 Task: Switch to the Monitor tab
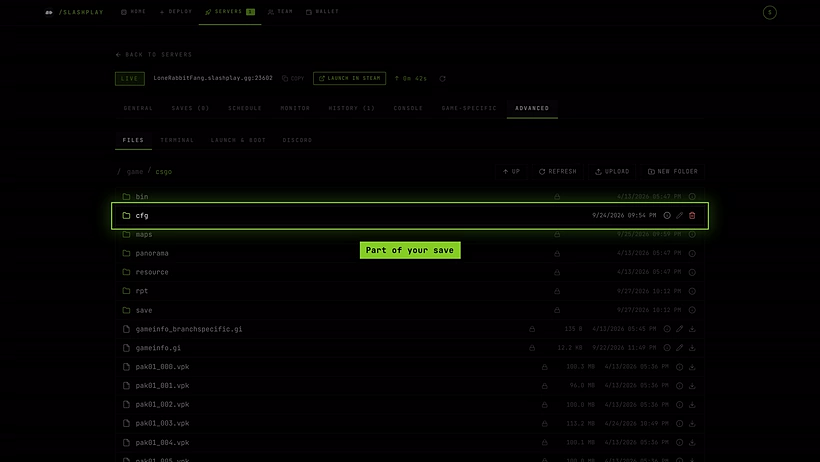pyautogui.click(x=295, y=108)
